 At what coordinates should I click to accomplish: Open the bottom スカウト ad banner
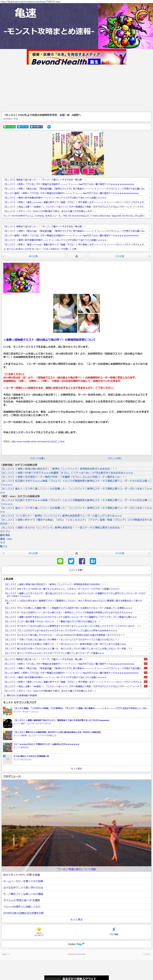point(77,977)
